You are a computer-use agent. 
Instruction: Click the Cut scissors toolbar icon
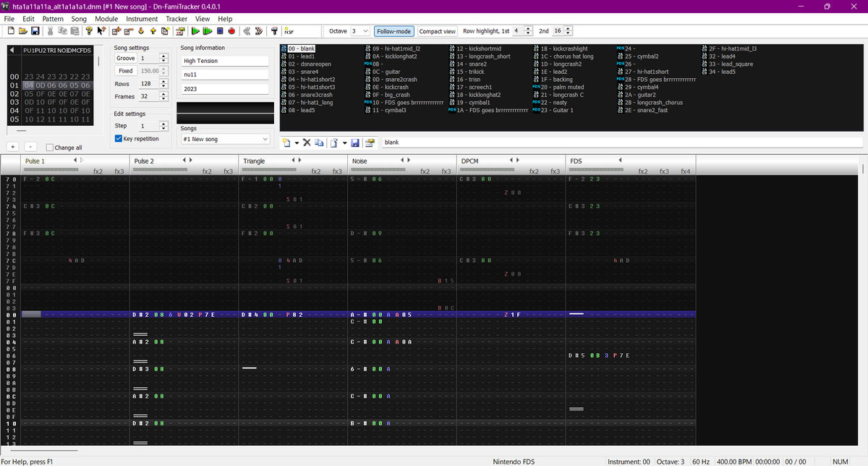click(x=51, y=31)
